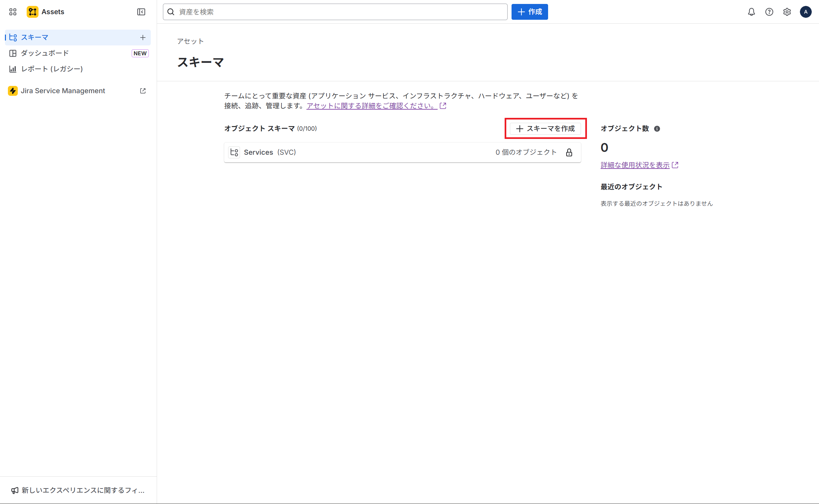Viewport: 819px width, 504px height.
Task: Open ダッシュボード from sidebar
Action: tap(45, 53)
